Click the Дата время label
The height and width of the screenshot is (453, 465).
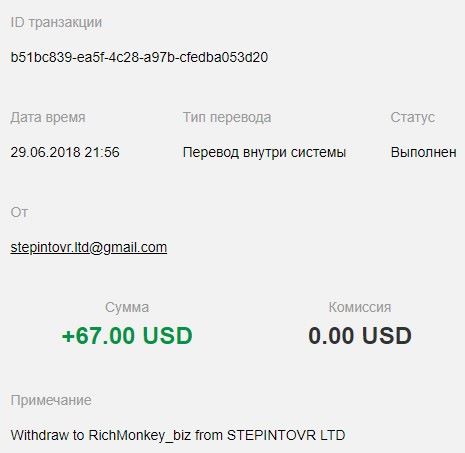(x=48, y=117)
